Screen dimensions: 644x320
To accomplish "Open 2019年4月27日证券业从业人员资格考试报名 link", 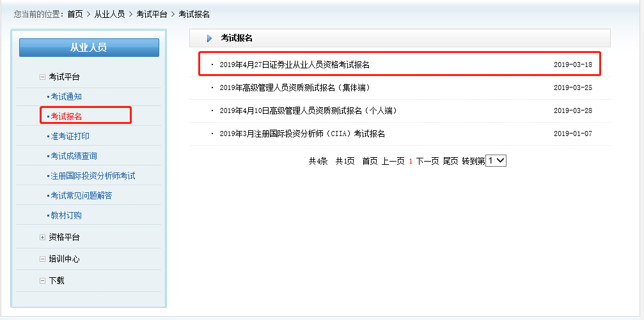I will tap(295, 65).
